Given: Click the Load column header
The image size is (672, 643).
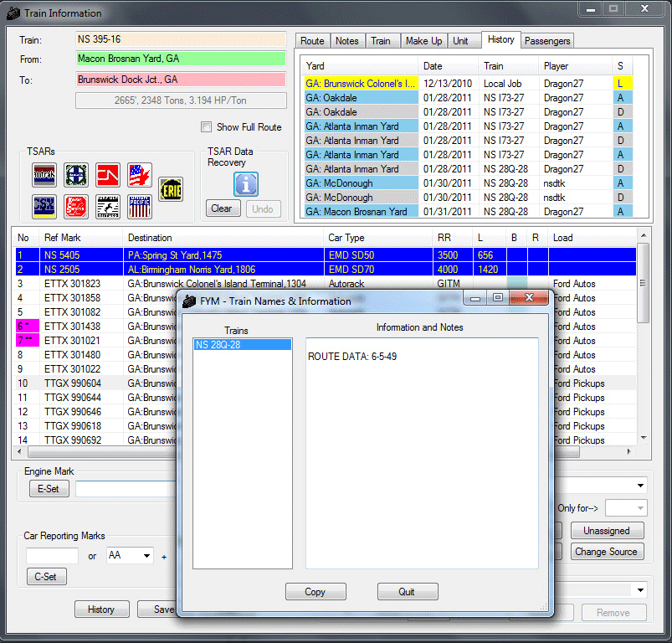Looking at the screenshot, I should point(592,238).
